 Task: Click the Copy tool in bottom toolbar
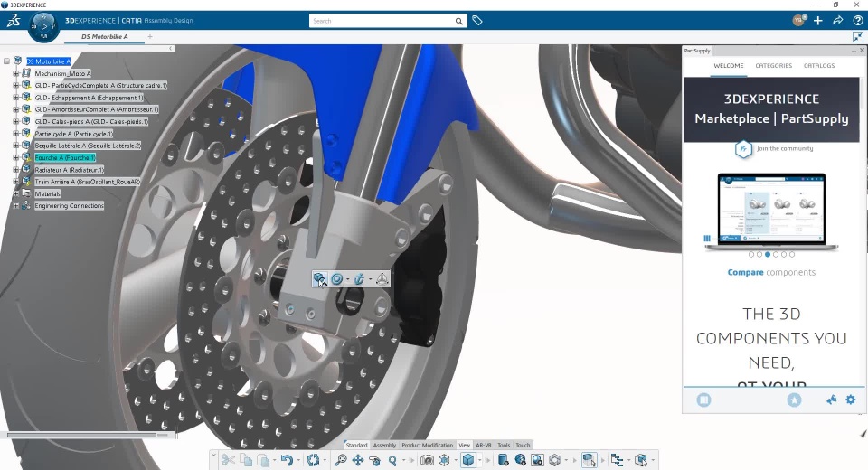246,460
